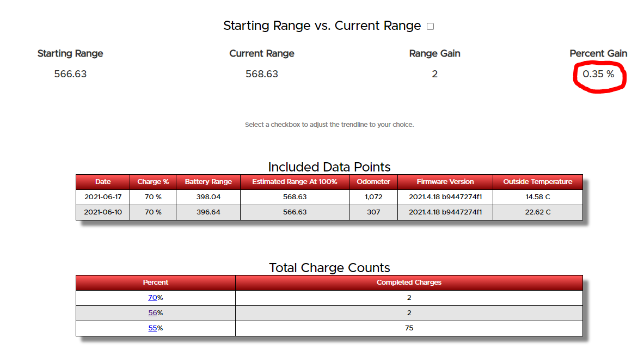Click the Current Range value 568.63
644x350 pixels.
coord(262,75)
